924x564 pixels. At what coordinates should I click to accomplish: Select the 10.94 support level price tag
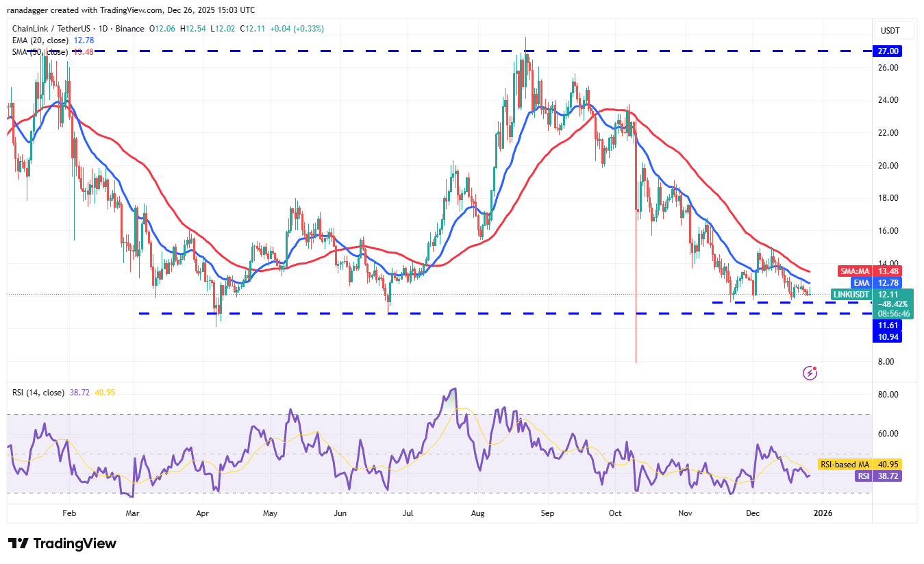coord(886,338)
